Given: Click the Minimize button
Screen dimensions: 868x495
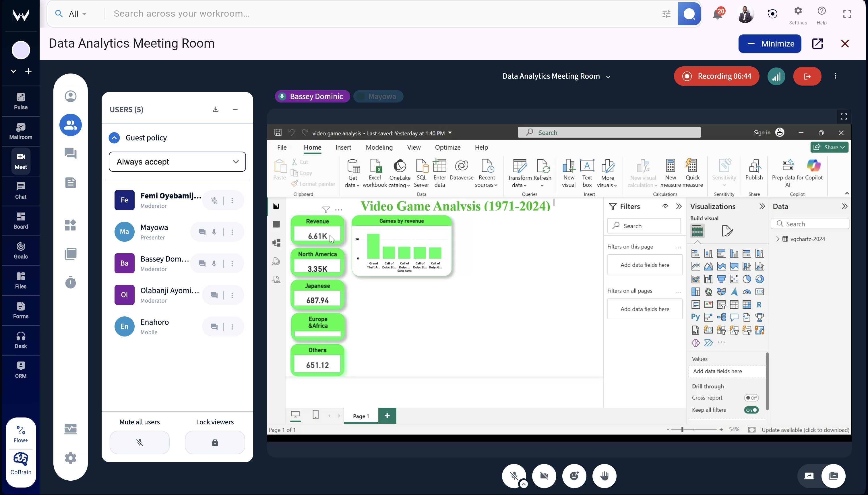Looking at the screenshot, I should click(770, 44).
